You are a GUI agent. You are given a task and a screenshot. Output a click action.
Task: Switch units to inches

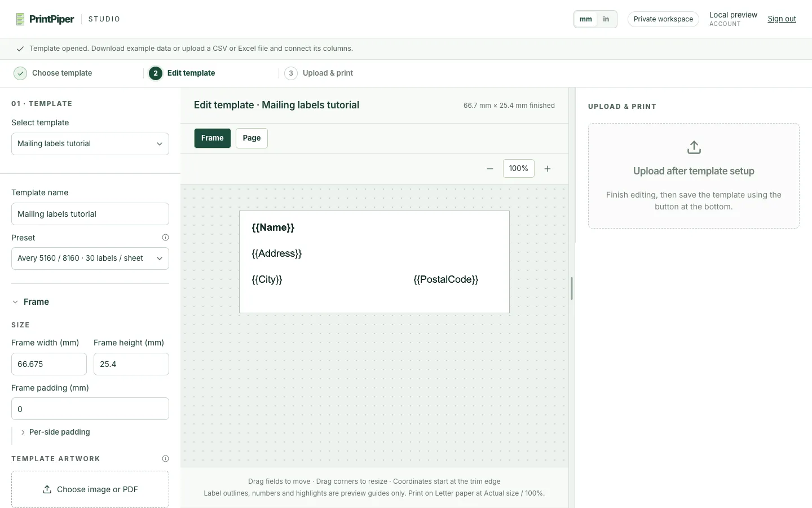[606, 19]
